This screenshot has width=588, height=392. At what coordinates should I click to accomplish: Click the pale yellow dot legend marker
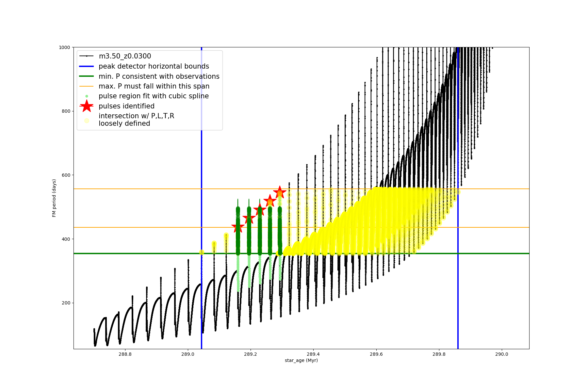[87, 121]
